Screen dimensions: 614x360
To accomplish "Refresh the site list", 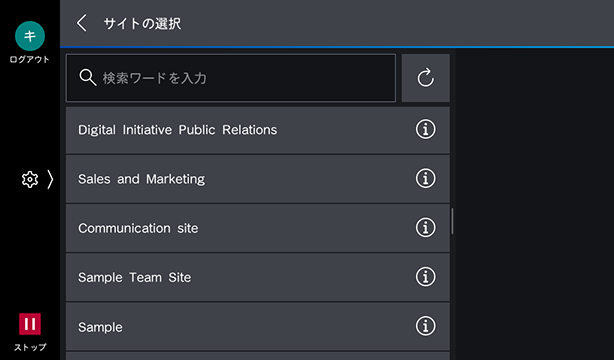I will pos(426,78).
